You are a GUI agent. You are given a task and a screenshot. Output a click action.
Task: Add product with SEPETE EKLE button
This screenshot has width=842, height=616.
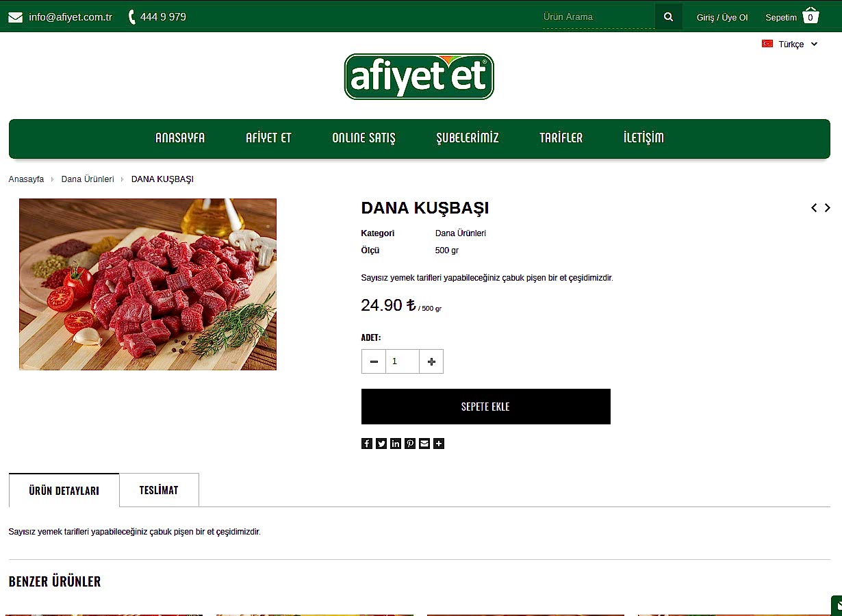486,407
